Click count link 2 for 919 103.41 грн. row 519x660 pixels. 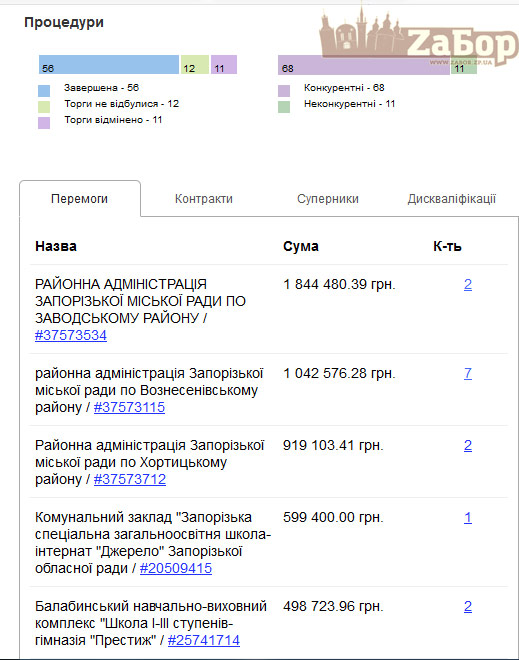(468, 446)
